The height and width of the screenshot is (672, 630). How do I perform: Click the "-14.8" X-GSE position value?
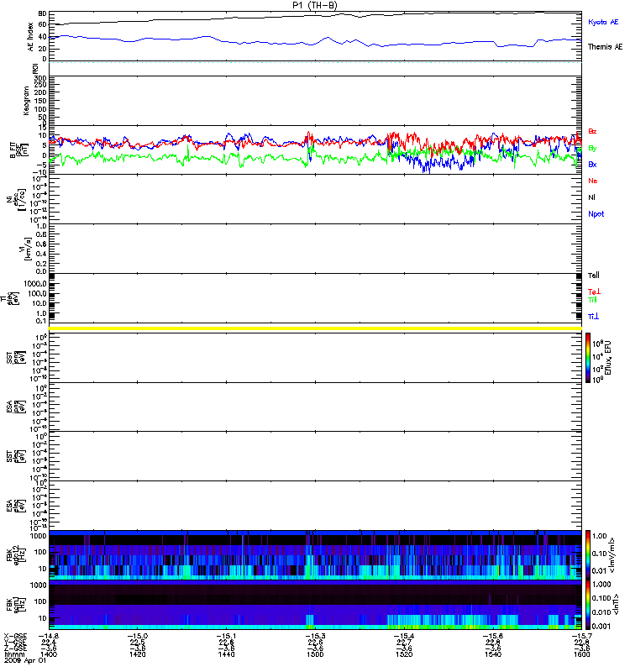49,636
